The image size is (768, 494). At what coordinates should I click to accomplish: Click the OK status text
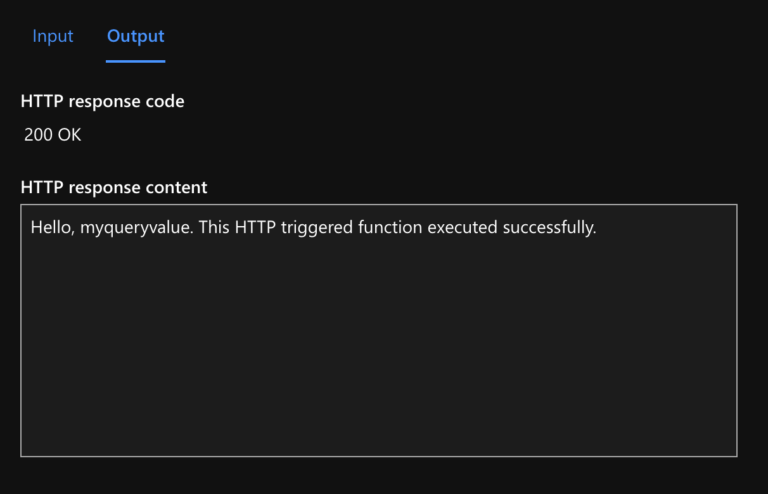(69, 135)
